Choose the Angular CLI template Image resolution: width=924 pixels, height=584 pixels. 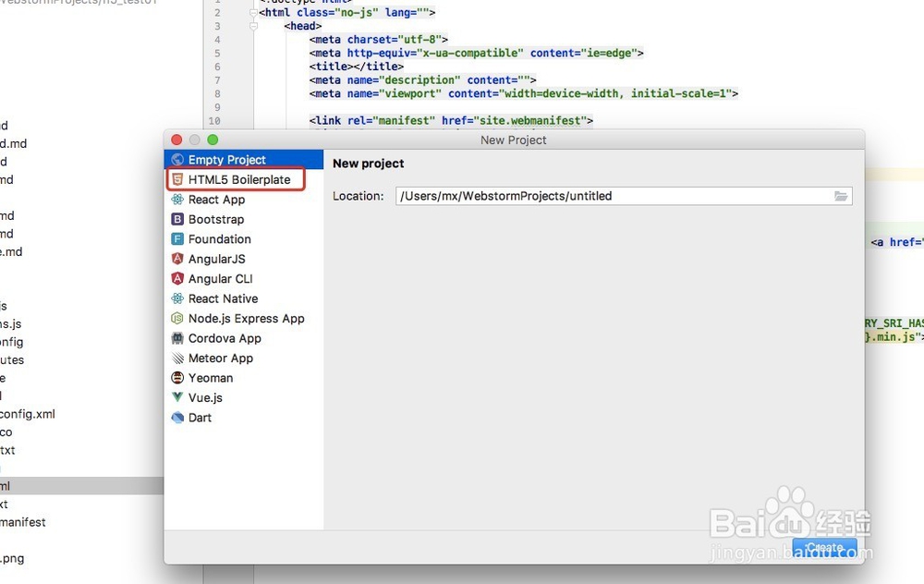[176, 278]
